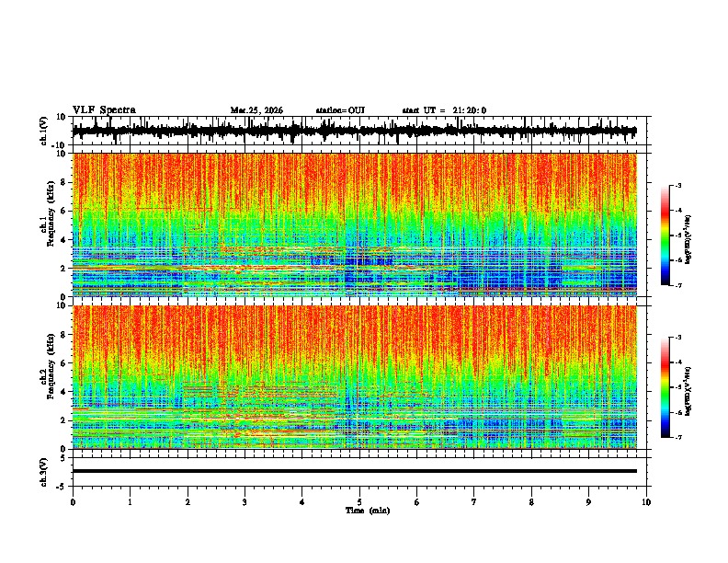Click time axis tick label '1'
The width and height of the screenshot is (728, 563).
click(x=130, y=502)
